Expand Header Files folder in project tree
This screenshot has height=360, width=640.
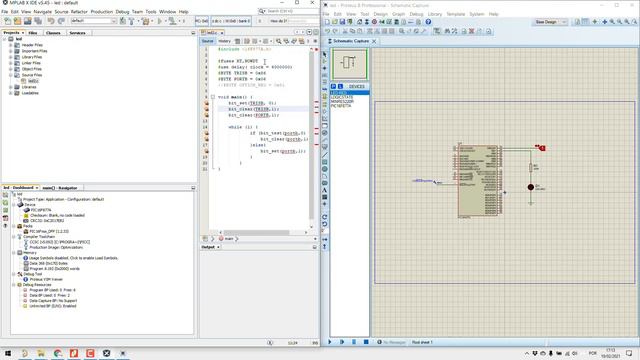pyautogui.click(x=11, y=45)
